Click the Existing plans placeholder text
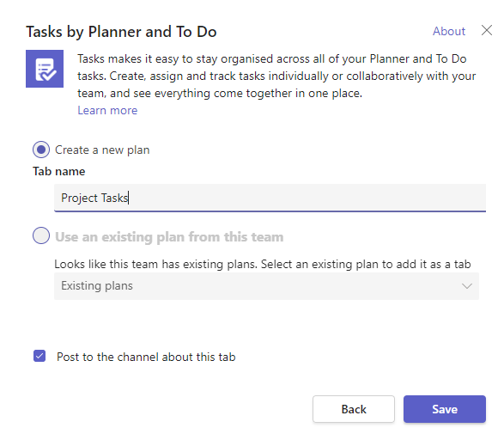 pos(97,285)
